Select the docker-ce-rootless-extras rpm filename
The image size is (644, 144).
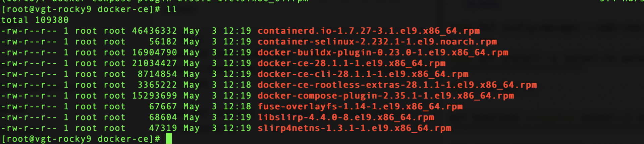point(397,85)
